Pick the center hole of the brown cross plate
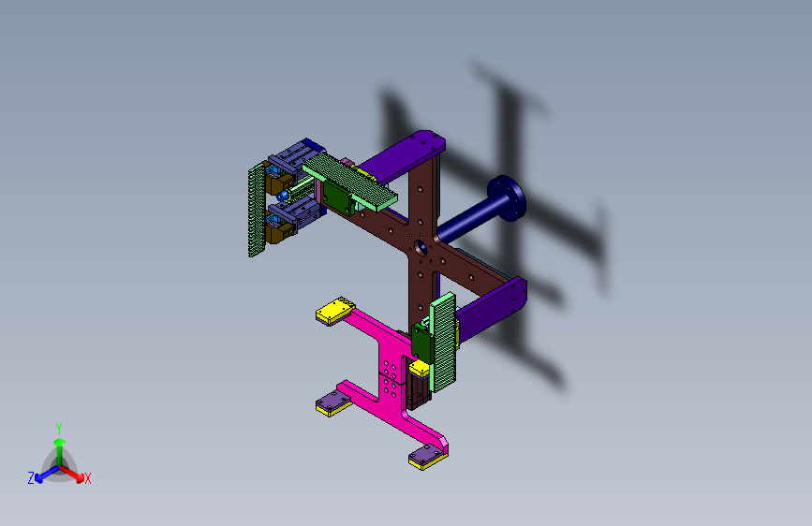This screenshot has height=526, width=812. pyautogui.click(x=421, y=248)
